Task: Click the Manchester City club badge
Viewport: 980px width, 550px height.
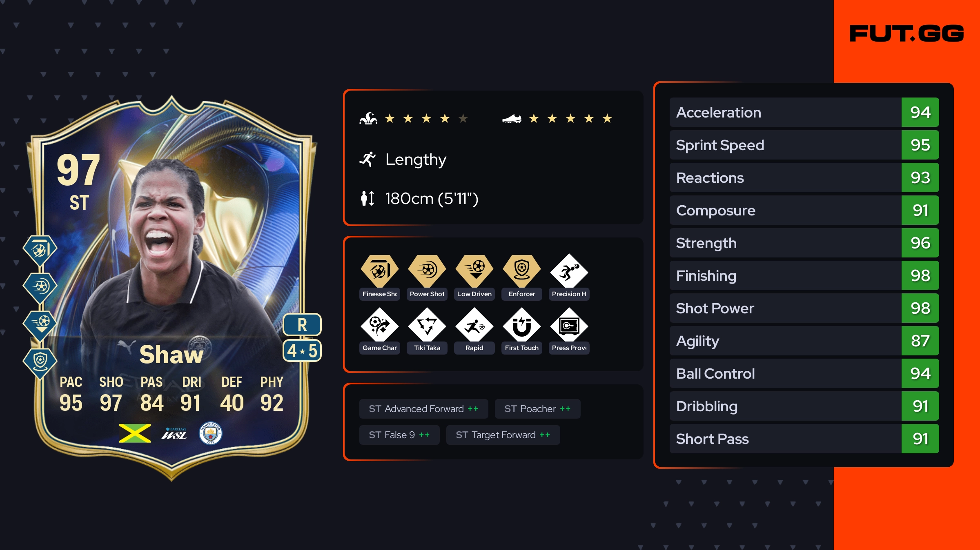Action: [x=210, y=433]
